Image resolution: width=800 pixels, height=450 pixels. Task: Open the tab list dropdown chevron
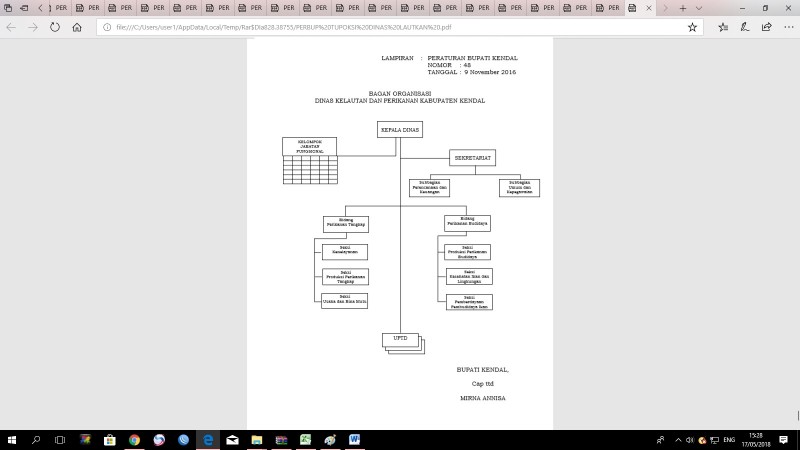click(x=699, y=8)
